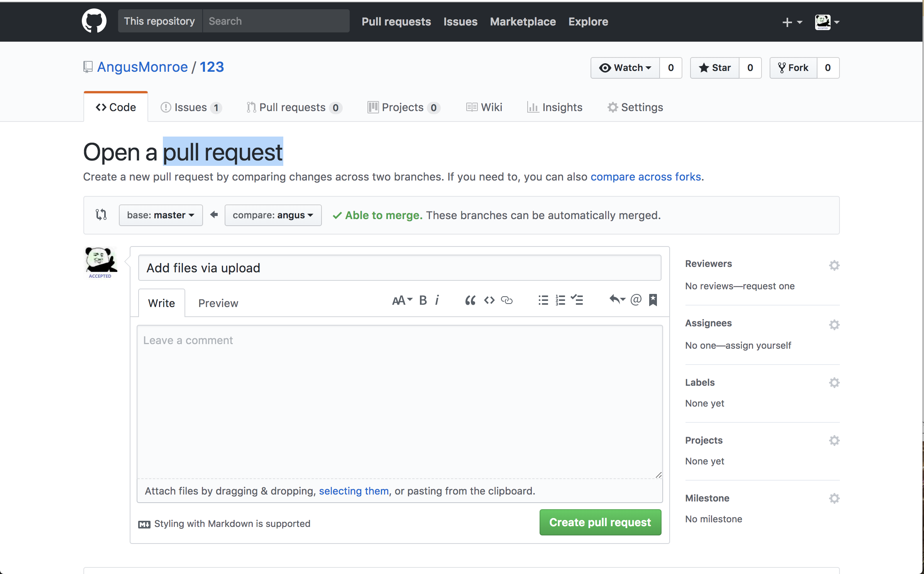This screenshot has height=574, width=924.
Task: Click the Reviewers sidebar heading
Action: [708, 263]
